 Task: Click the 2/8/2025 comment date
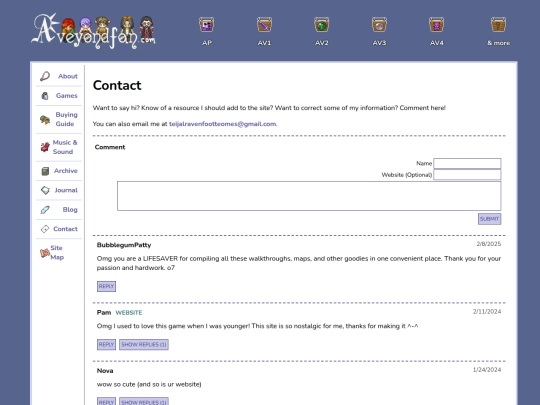point(489,244)
